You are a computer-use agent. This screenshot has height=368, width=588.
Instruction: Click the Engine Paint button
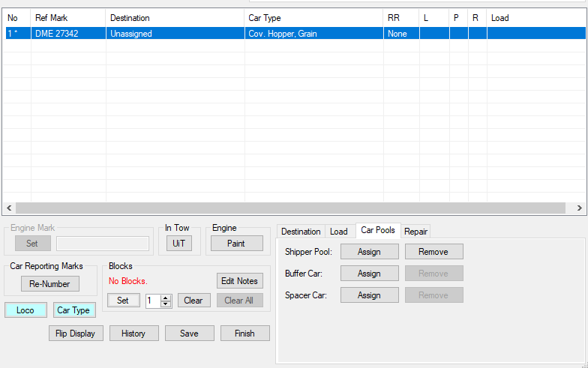[x=237, y=244]
